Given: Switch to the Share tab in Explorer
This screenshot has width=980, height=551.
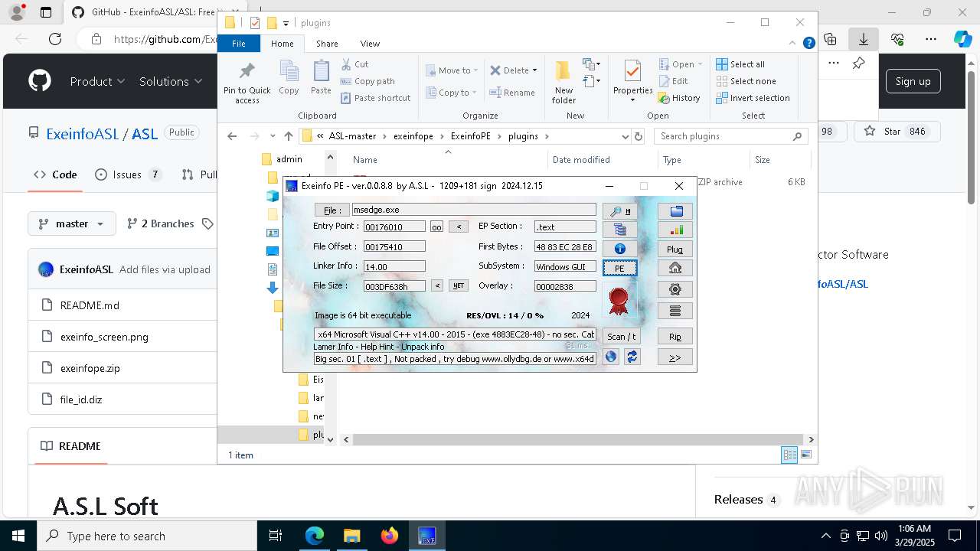Looking at the screenshot, I should pos(327,44).
